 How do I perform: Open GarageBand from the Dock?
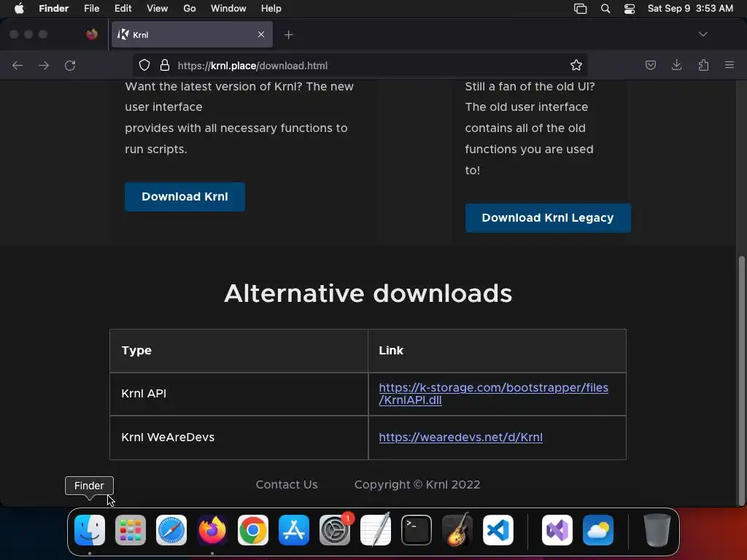[457, 530]
